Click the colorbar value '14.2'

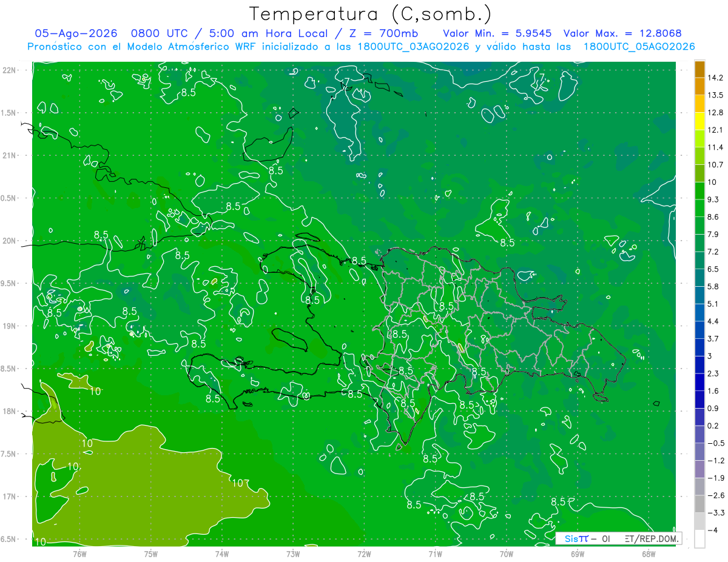point(716,78)
